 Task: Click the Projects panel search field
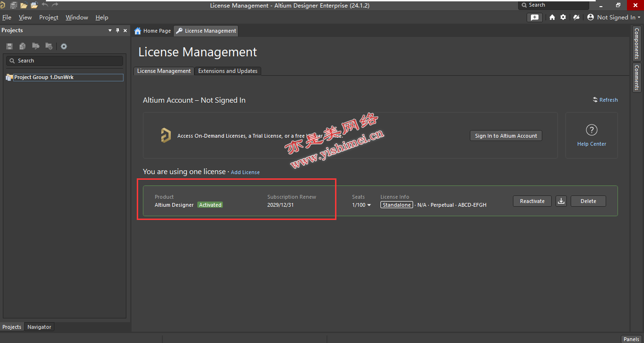click(x=64, y=61)
